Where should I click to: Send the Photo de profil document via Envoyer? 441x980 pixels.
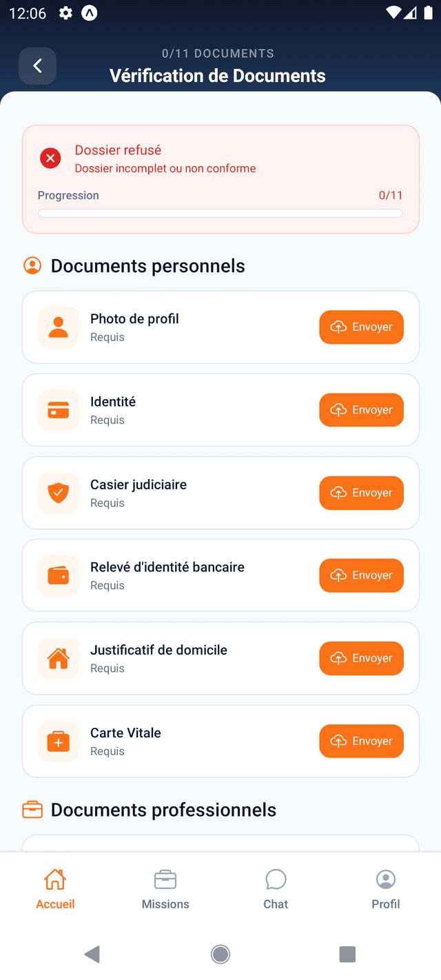pyautogui.click(x=361, y=327)
